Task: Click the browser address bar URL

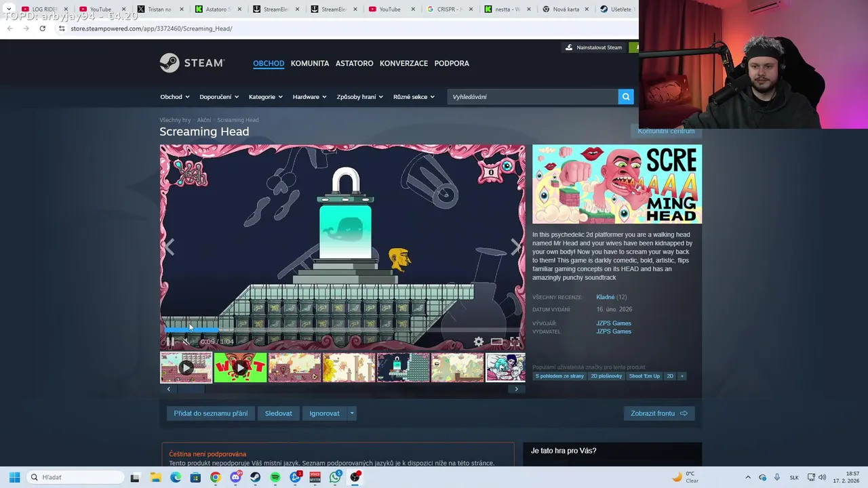Action: coord(151,28)
